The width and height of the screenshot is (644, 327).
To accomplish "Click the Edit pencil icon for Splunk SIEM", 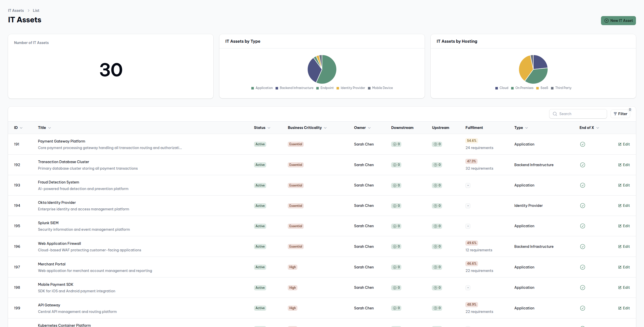I will (x=620, y=226).
